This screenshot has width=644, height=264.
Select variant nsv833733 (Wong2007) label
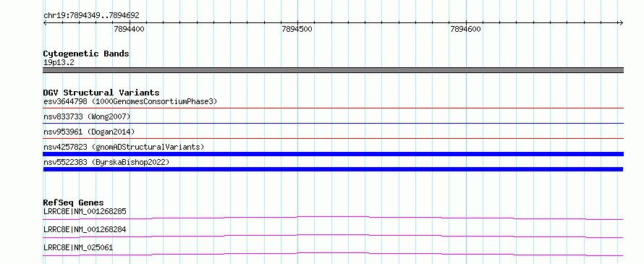click(x=87, y=117)
